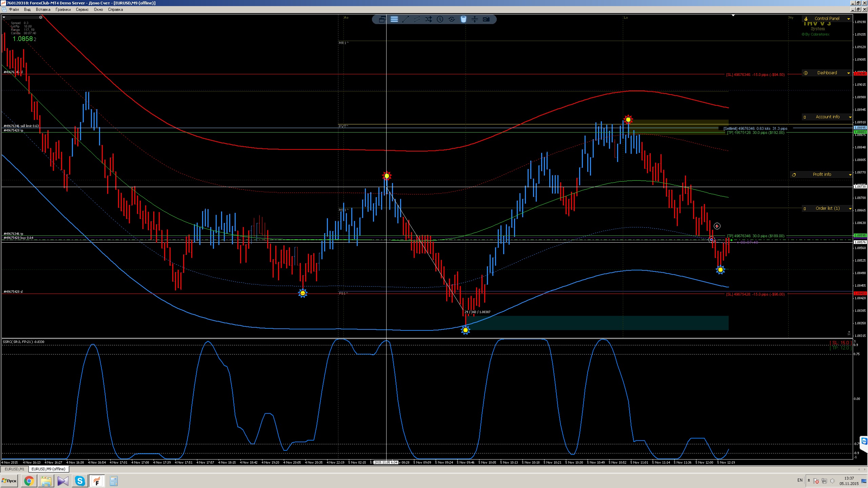Open Skype from the taskbar

point(80,481)
